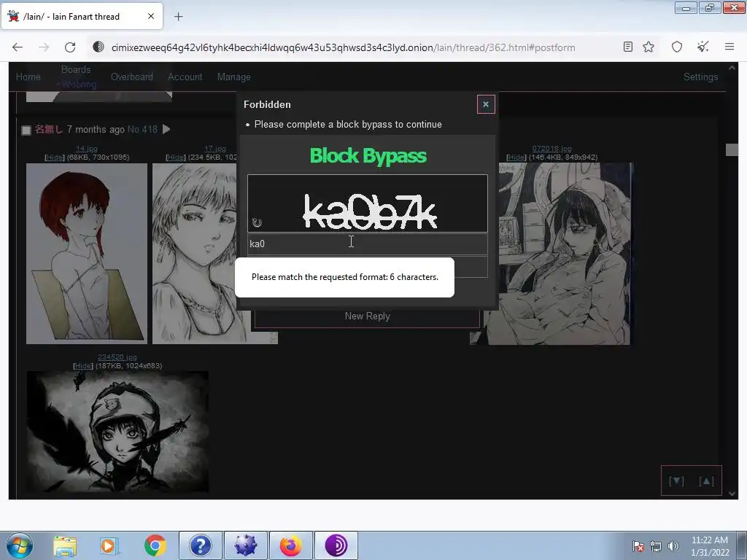This screenshot has width=747, height=560.
Task: Reload the current page
Action: [x=70, y=47]
